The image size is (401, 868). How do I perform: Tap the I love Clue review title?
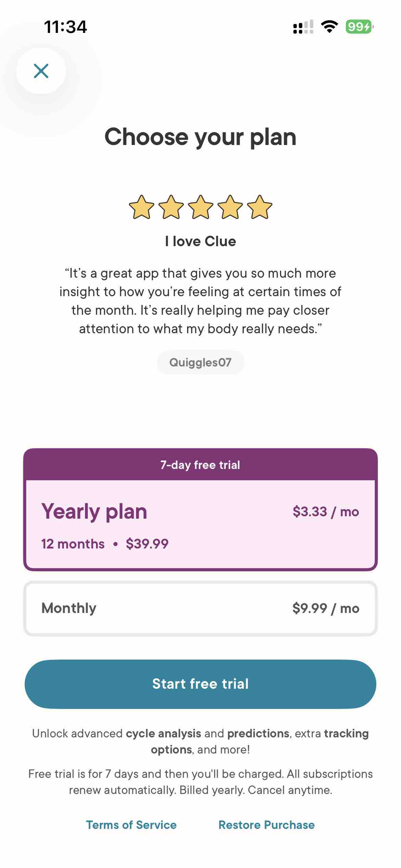coord(200,241)
